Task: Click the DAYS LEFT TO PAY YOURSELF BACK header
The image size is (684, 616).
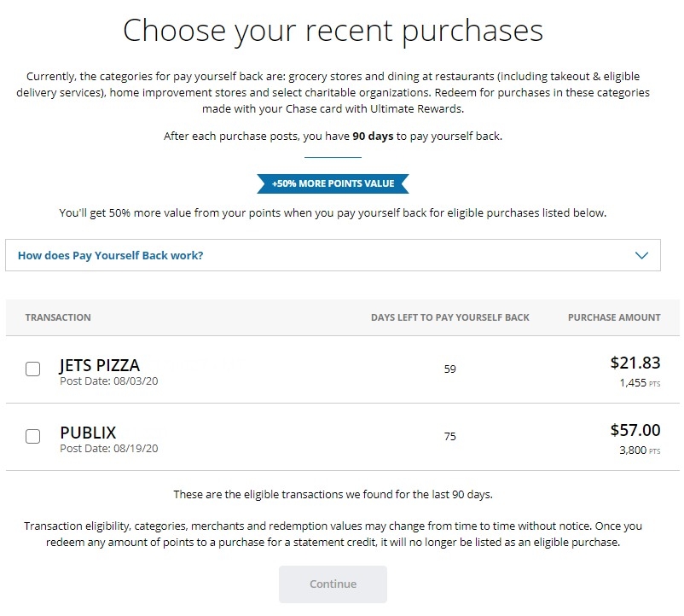Action: point(450,317)
